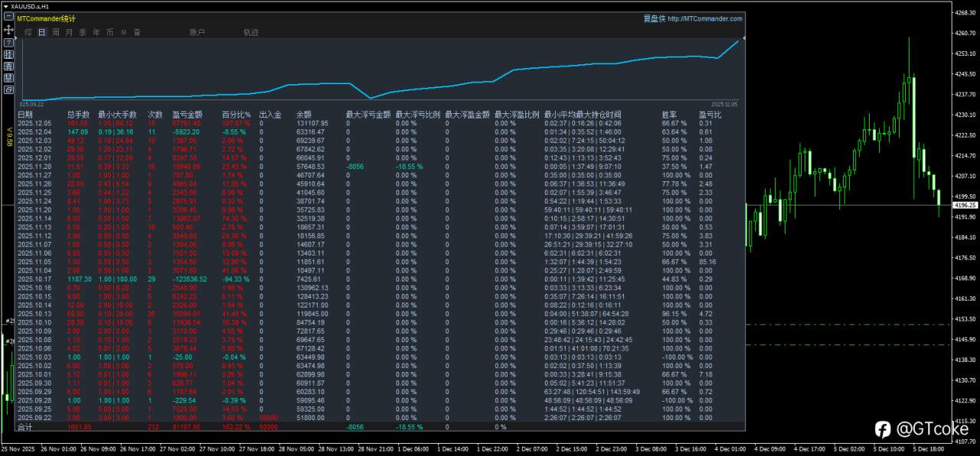Collapse the statistics subwindow with the minus icon
The height and width of the screenshot is (456, 980).
click(8, 16)
